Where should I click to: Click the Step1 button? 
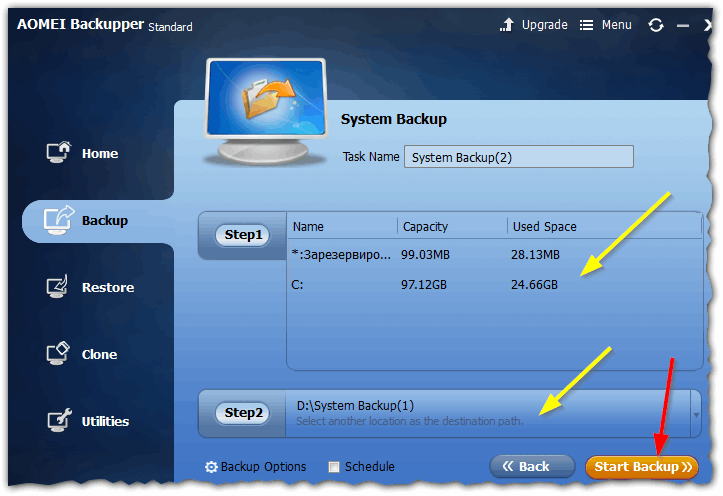tap(243, 235)
